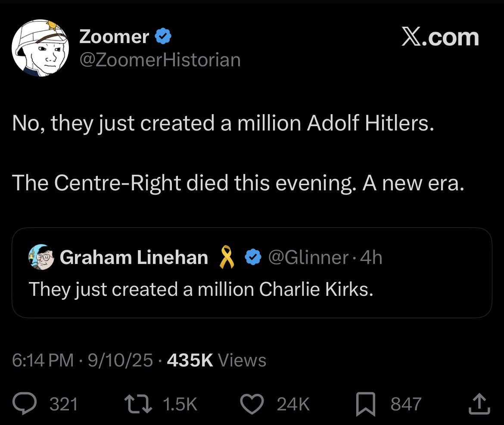Image resolution: width=504 pixels, height=425 pixels.
Task: View the 435K Views analytics
Action: (216, 360)
